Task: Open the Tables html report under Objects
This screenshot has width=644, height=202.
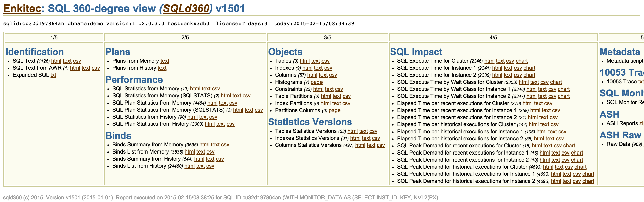Action: click(305, 61)
